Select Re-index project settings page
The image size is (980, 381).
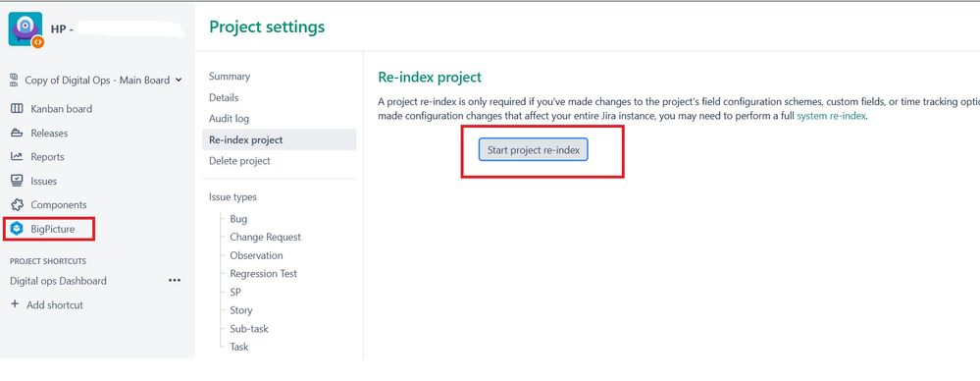(x=279, y=140)
